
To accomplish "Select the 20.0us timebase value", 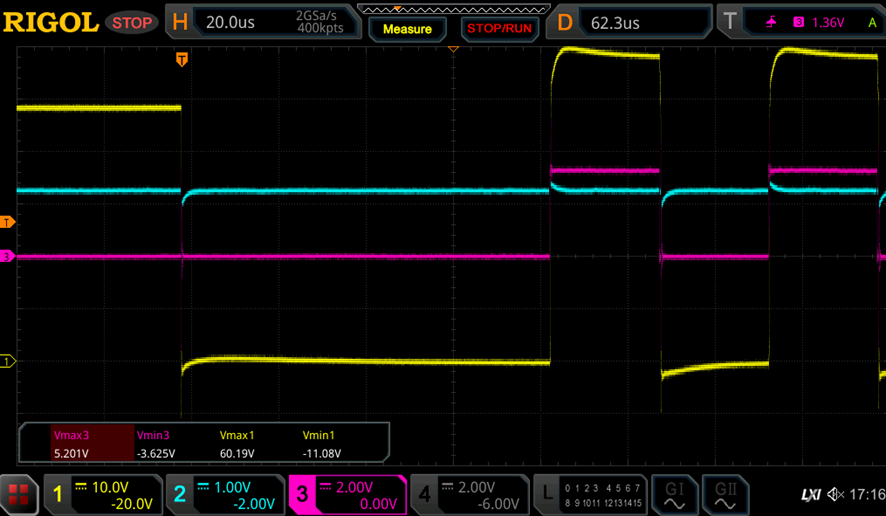I will point(231,22).
